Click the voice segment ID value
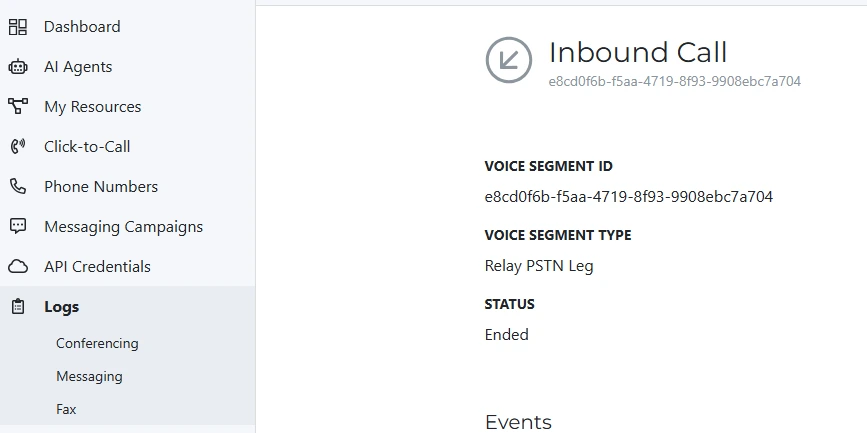This screenshot has height=433, width=867. click(x=628, y=197)
